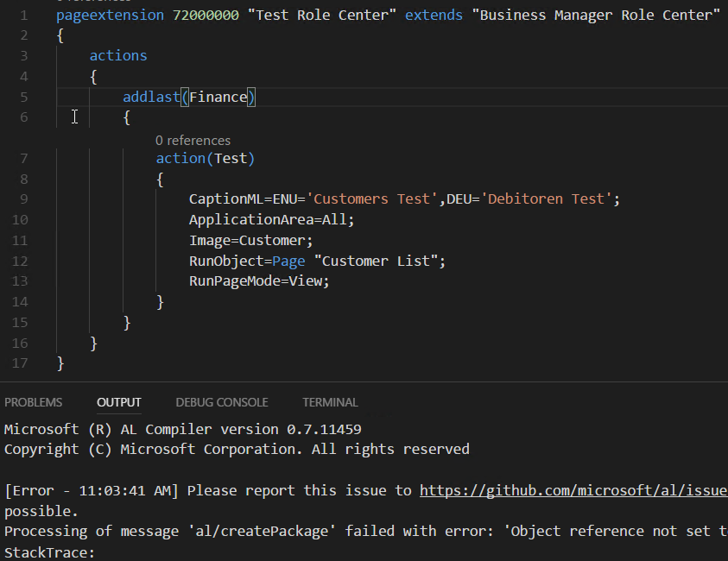The height and width of the screenshot is (561, 728).
Task: Click the '0 references' CodeLens above action(Test)
Action: tap(193, 140)
